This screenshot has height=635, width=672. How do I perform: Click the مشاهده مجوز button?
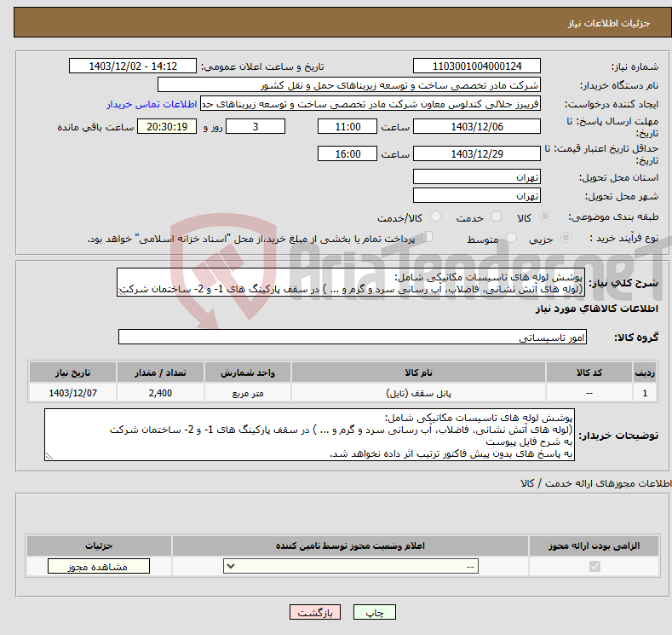(99, 567)
